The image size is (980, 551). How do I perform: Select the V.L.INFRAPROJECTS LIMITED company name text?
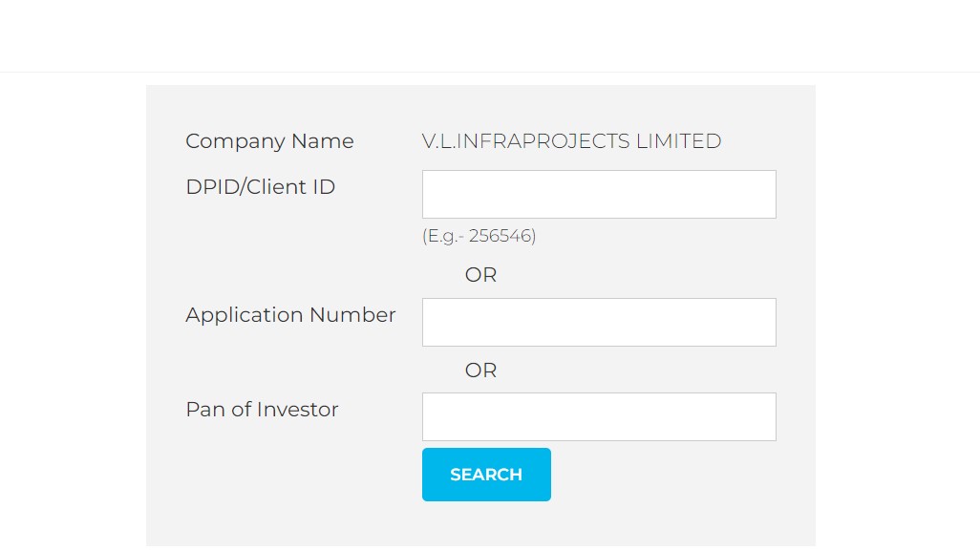tap(571, 141)
